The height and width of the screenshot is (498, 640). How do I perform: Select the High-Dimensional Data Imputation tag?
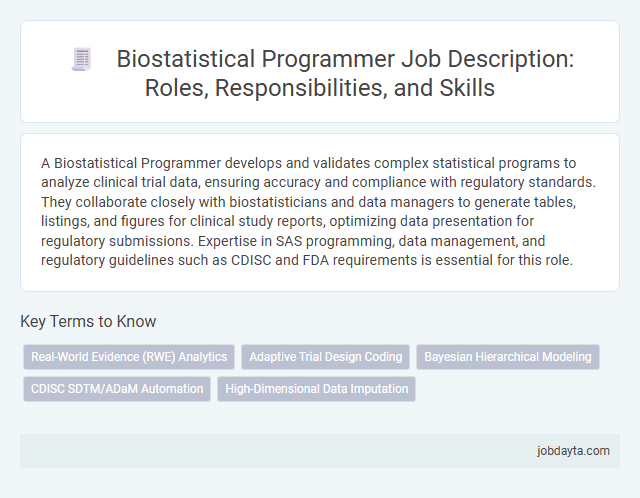pos(316,389)
